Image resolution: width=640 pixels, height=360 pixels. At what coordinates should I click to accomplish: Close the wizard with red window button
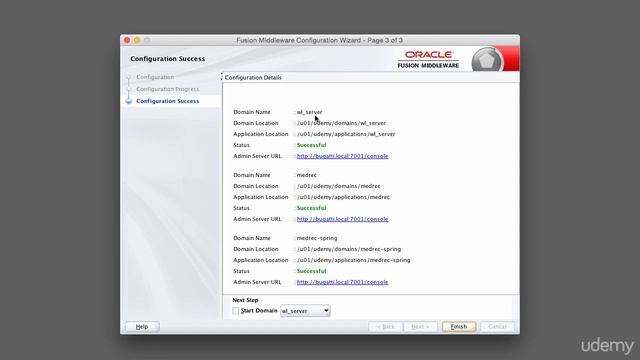pyautogui.click(x=127, y=40)
